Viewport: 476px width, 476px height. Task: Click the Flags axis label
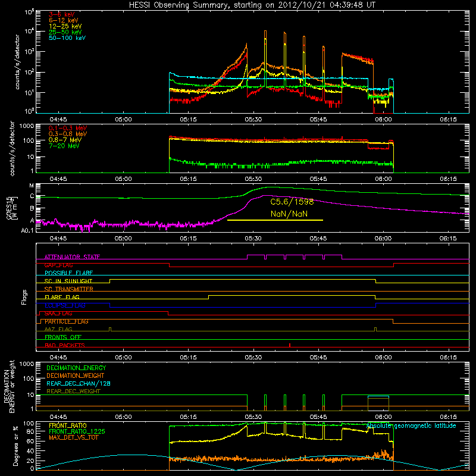point(24,297)
